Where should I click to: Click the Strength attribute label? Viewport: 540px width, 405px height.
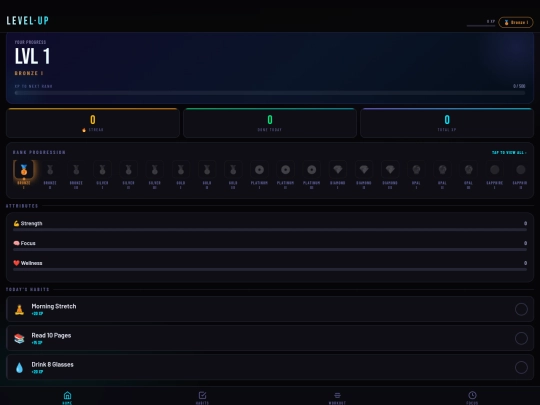pos(28,224)
